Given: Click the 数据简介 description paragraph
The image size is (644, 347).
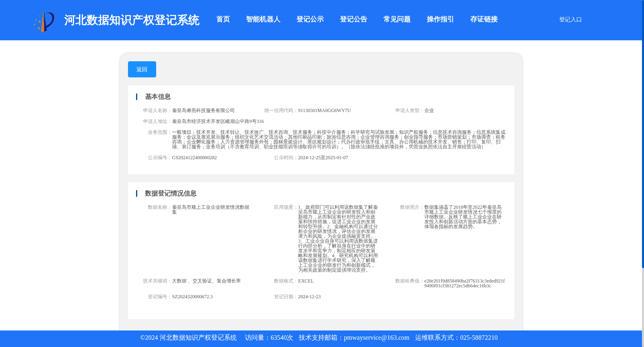Looking at the screenshot, I should (x=463, y=217).
